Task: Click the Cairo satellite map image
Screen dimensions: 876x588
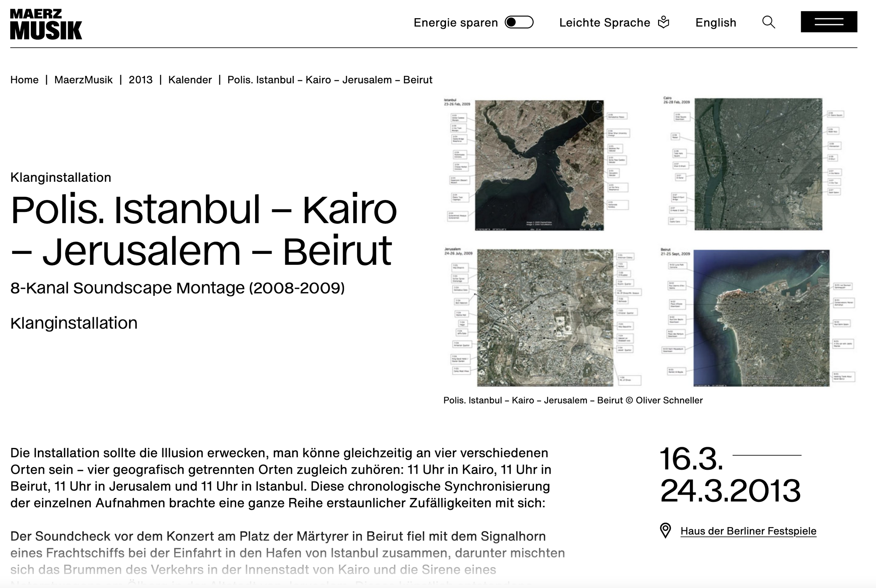Action: [758, 164]
